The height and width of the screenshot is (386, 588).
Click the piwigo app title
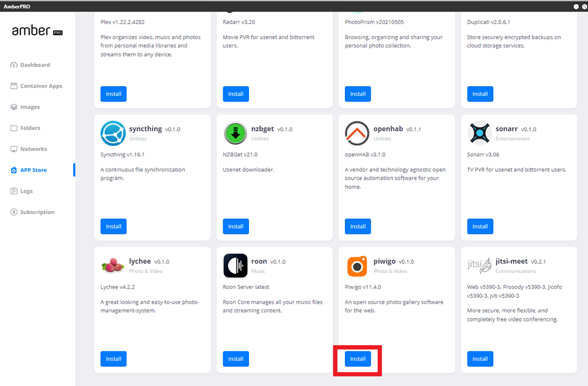(x=384, y=261)
